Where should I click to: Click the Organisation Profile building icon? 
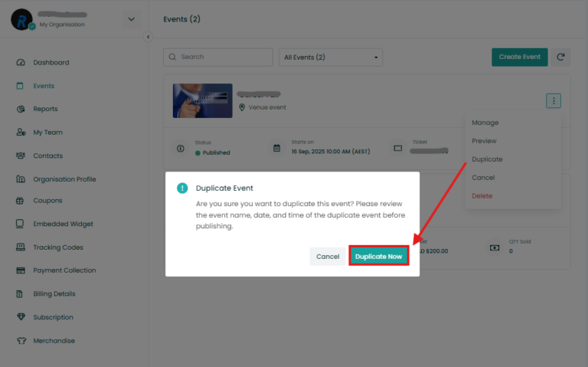point(21,179)
